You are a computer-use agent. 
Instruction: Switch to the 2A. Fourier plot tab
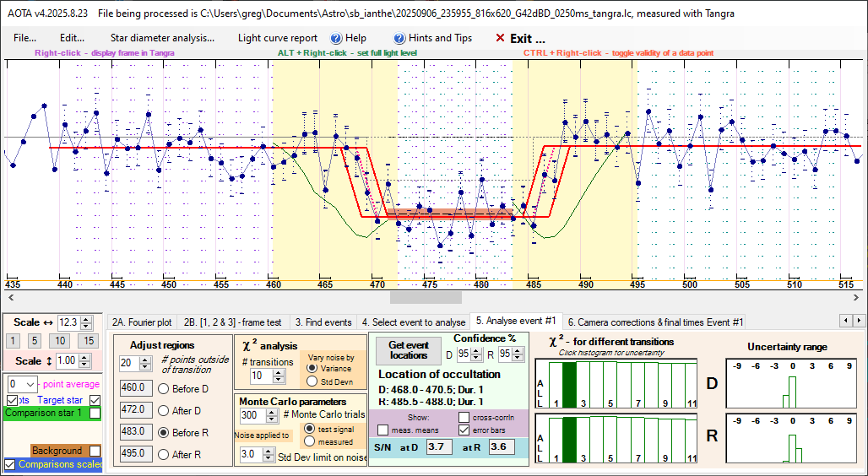pos(142,322)
